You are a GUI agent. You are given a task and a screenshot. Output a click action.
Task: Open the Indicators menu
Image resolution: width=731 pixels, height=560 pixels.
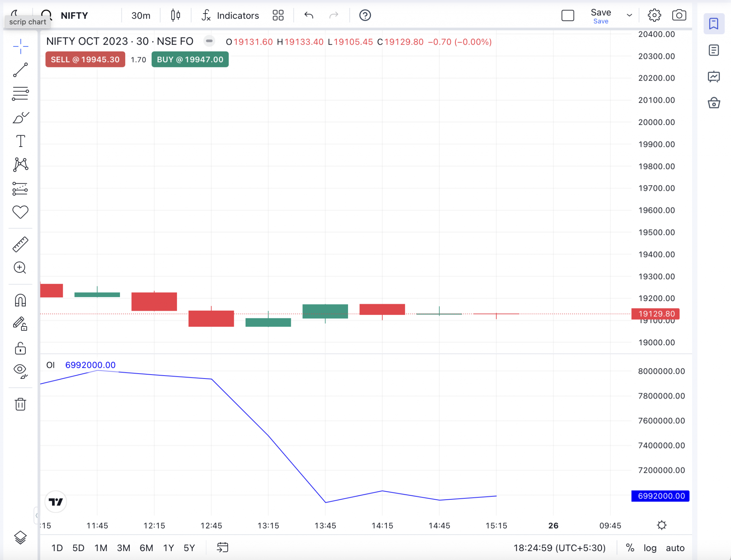pyautogui.click(x=230, y=15)
